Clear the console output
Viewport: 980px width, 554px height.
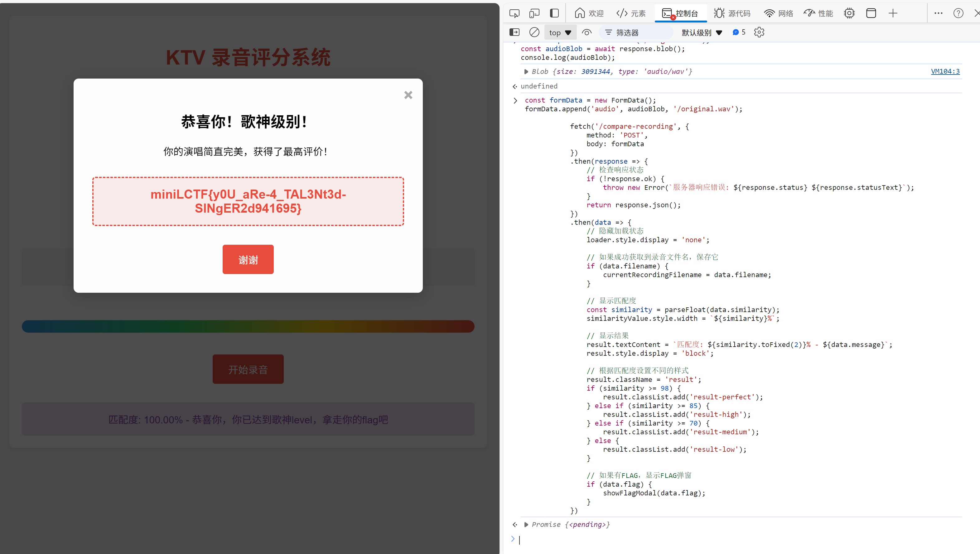(x=534, y=32)
